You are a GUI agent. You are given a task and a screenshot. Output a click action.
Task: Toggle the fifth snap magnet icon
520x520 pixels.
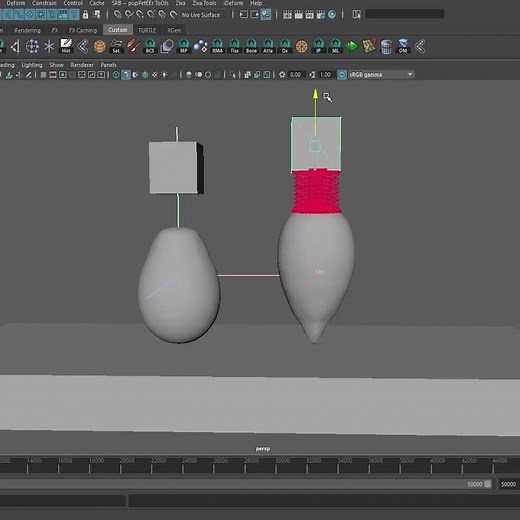(x=162, y=14)
